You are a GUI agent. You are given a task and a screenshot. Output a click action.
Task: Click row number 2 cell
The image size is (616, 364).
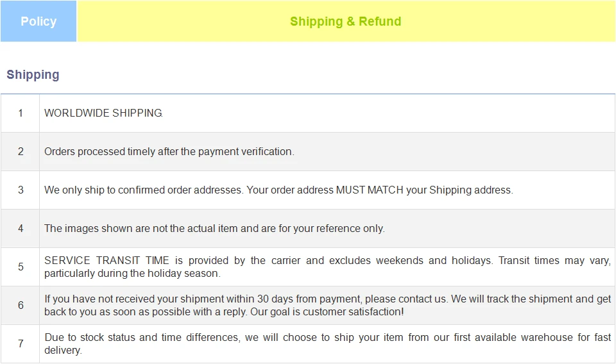pyautogui.click(x=21, y=151)
